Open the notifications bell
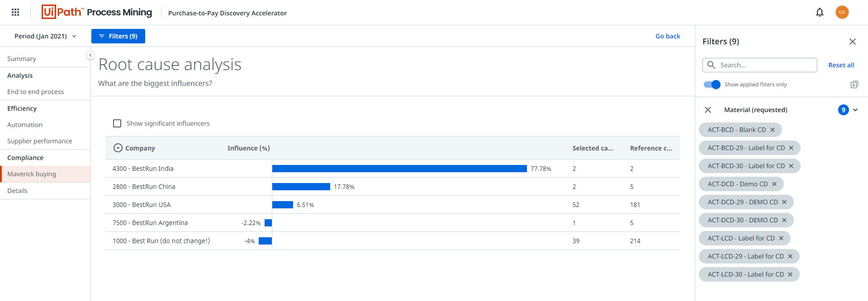The image size is (868, 301). [819, 12]
